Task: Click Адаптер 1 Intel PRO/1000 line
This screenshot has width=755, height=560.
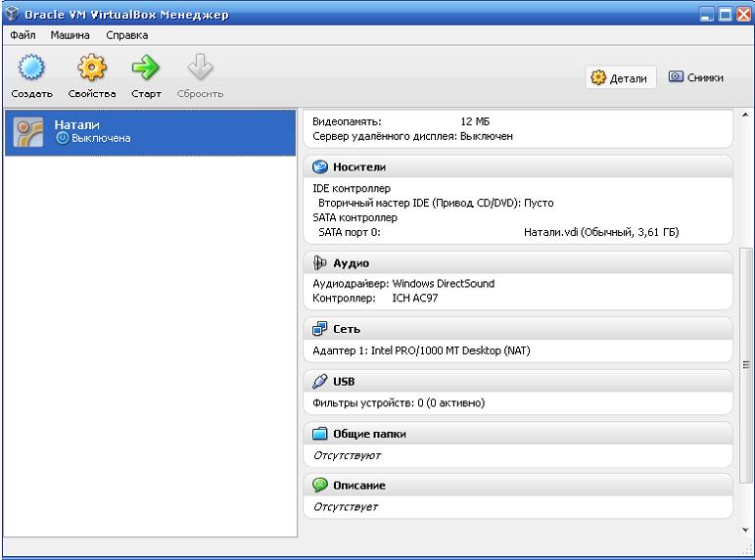Action: point(421,350)
